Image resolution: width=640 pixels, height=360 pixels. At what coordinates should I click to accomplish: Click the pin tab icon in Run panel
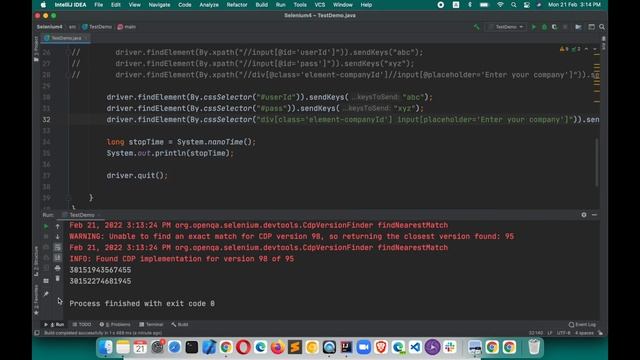click(46, 294)
